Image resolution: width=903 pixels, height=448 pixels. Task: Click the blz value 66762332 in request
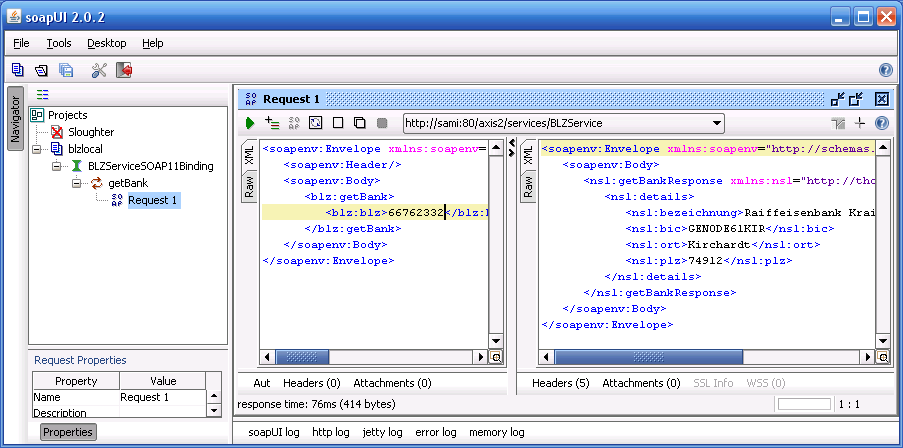(x=416, y=212)
